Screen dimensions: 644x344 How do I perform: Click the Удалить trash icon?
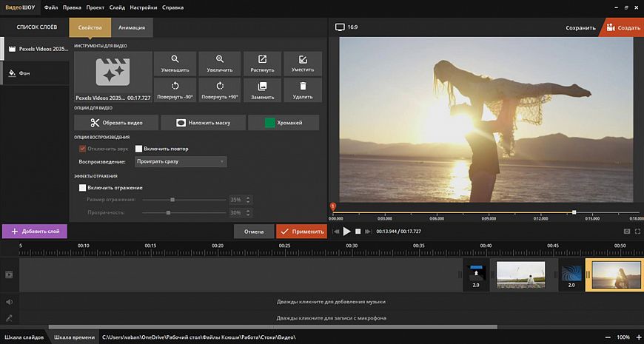point(302,90)
